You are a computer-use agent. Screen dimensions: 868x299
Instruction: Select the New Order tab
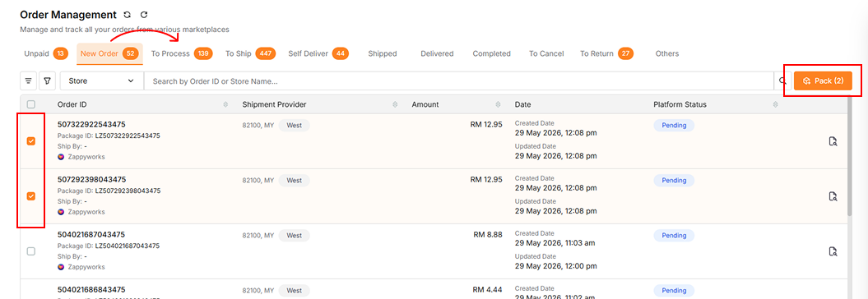(109, 53)
